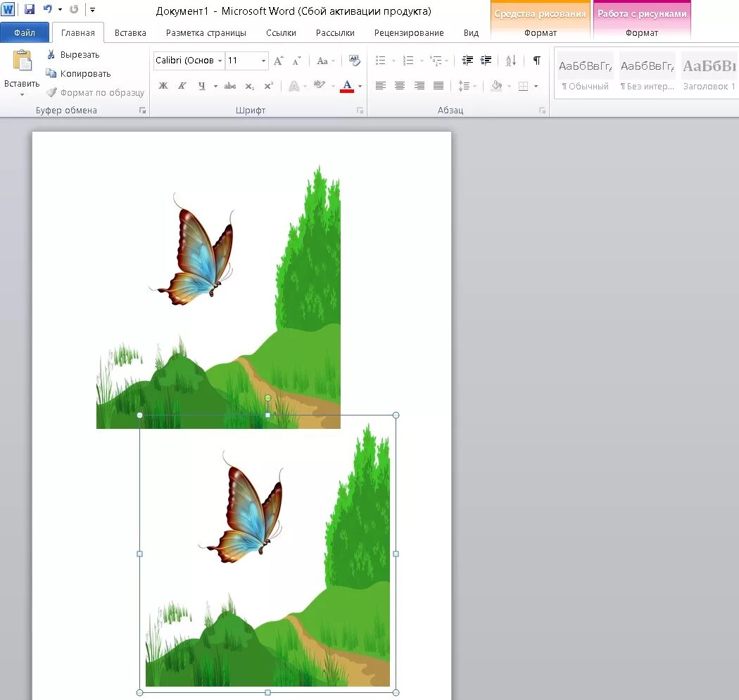Click the green rotation handle of selected picture
Image resolution: width=739 pixels, height=700 pixels.
[267, 398]
